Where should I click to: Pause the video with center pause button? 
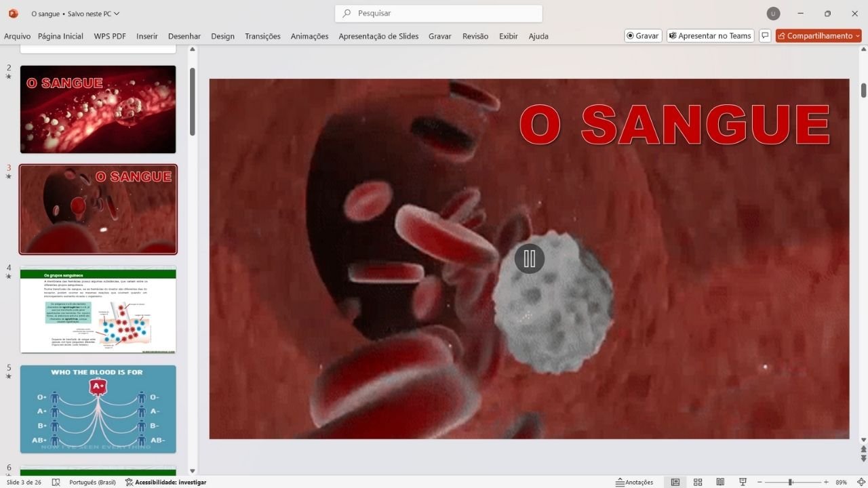point(530,258)
